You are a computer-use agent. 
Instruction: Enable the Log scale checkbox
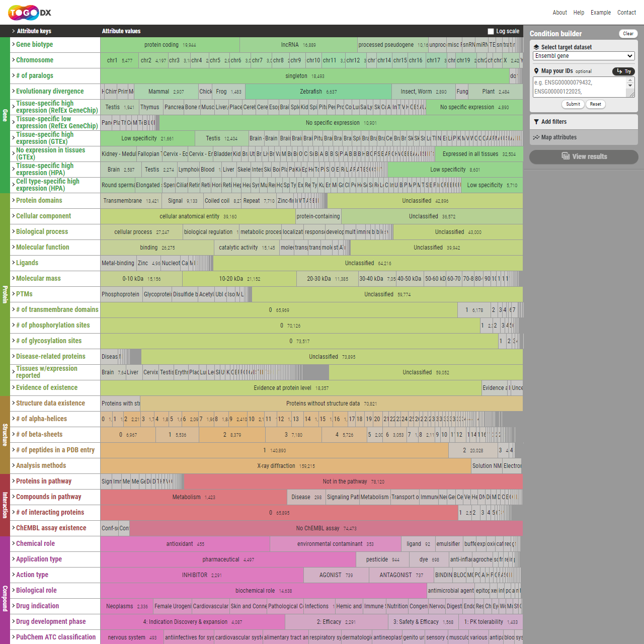coord(491,31)
